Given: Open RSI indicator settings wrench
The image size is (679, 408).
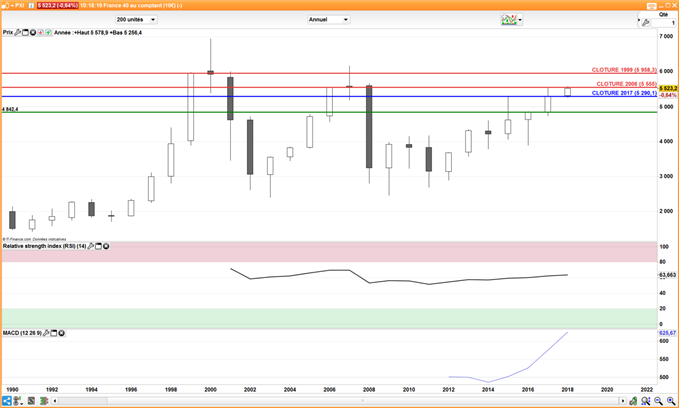Looking at the screenshot, I should (91, 246).
